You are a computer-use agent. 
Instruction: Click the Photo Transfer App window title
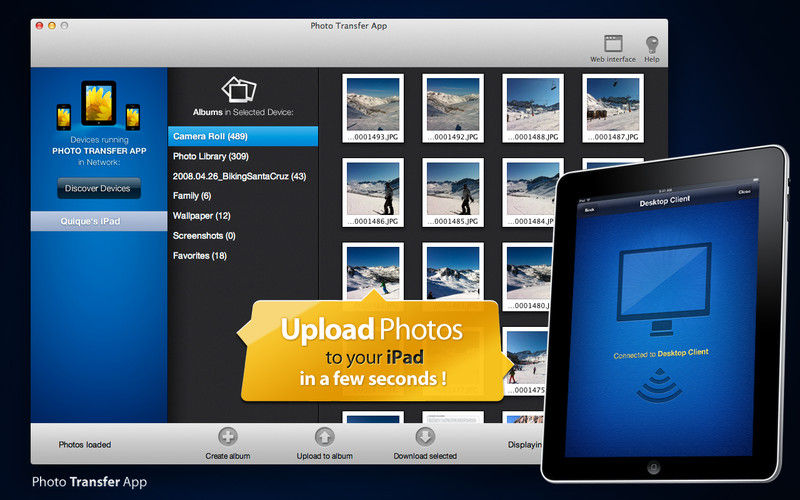[348, 26]
